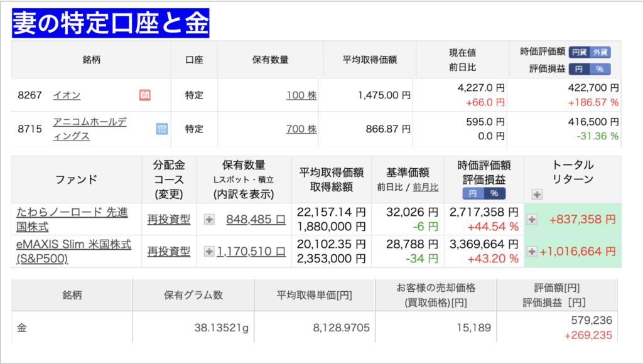The width and height of the screenshot is (643, 364).
Task: Click the red CA icon beside イオン
Action: pyautogui.click(x=145, y=95)
